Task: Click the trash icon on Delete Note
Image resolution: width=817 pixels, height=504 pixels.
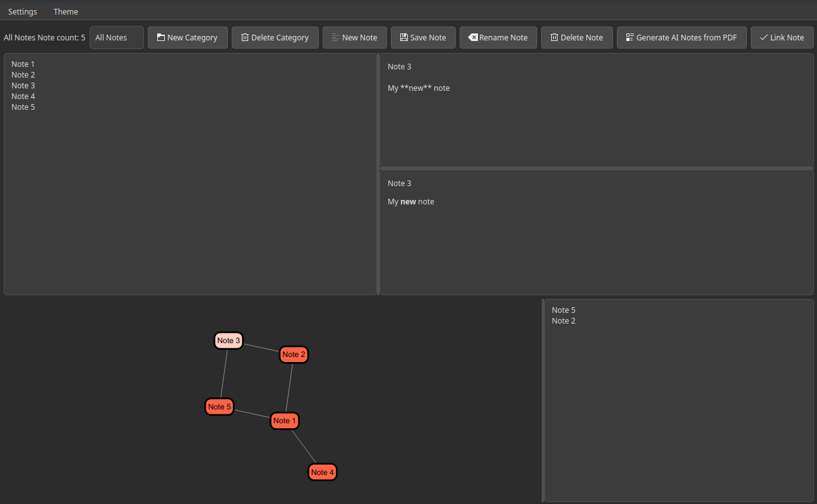Action: point(554,38)
